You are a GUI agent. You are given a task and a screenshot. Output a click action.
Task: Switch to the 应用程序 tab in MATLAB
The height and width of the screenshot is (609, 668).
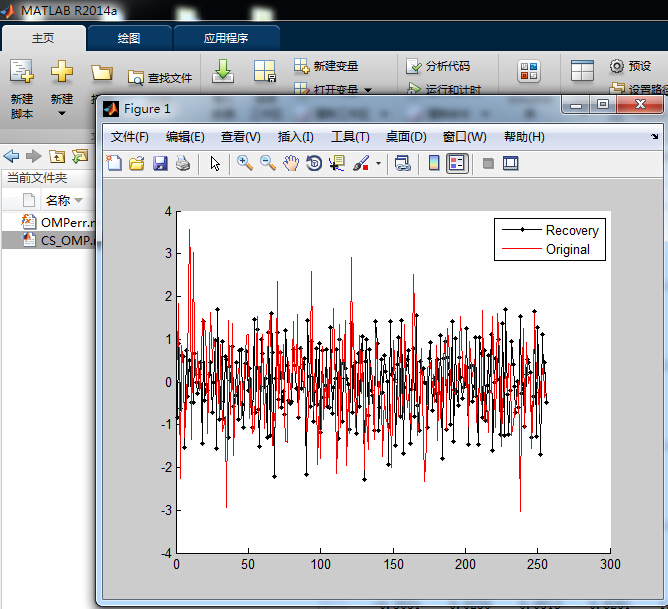(226, 38)
